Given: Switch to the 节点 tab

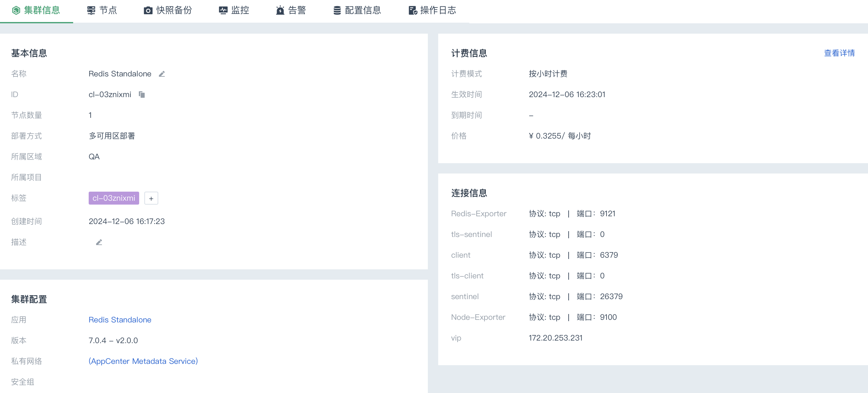Looking at the screenshot, I should coord(102,10).
